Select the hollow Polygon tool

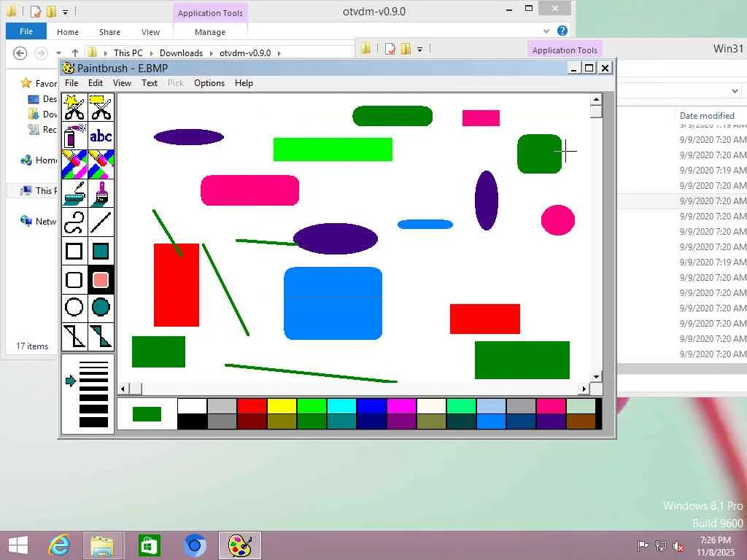(74, 336)
